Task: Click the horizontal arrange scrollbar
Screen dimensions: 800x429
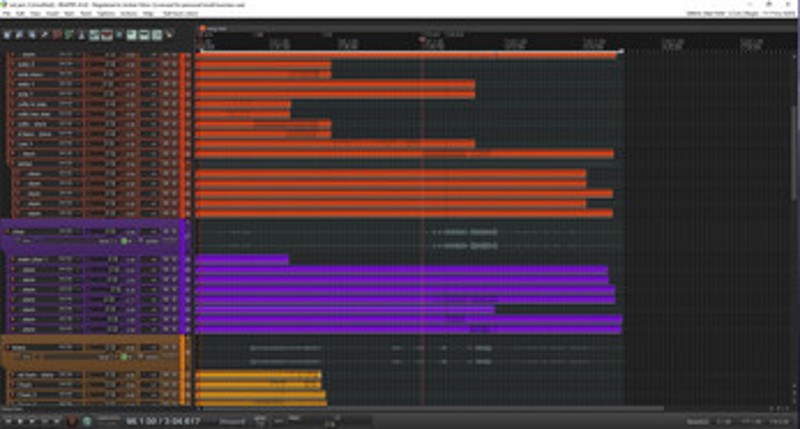Action: tap(434, 409)
